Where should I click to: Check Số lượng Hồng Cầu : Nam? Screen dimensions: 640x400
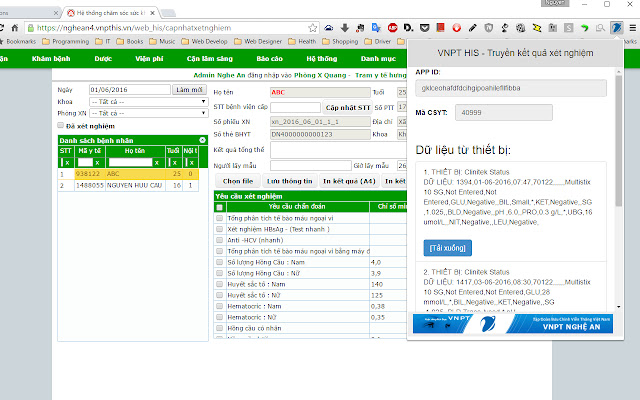(220, 262)
